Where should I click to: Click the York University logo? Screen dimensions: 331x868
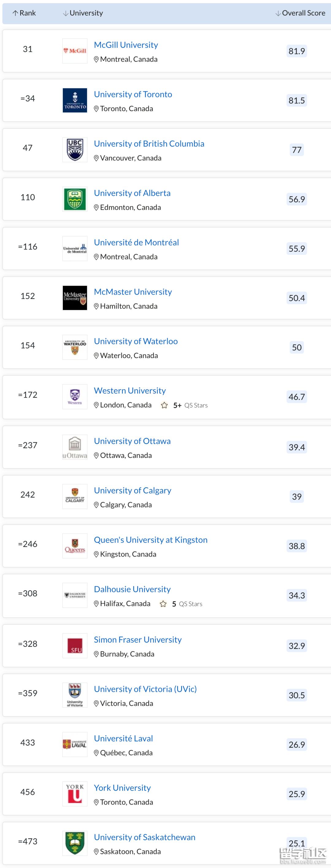[75, 794]
